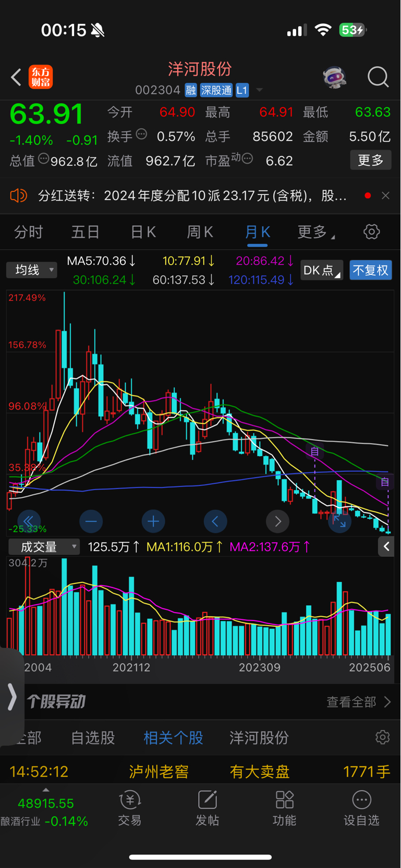Select the 自选股 tab
Screen dimensions: 401x868
pos(93,738)
